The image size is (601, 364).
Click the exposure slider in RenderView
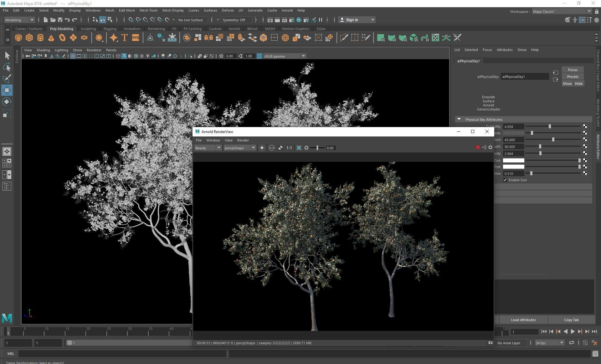317,148
